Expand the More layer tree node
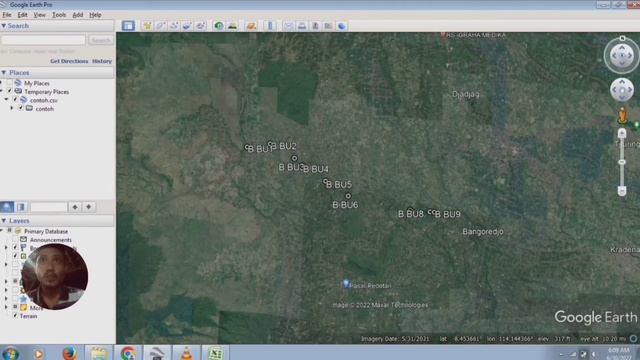 tap(6, 307)
